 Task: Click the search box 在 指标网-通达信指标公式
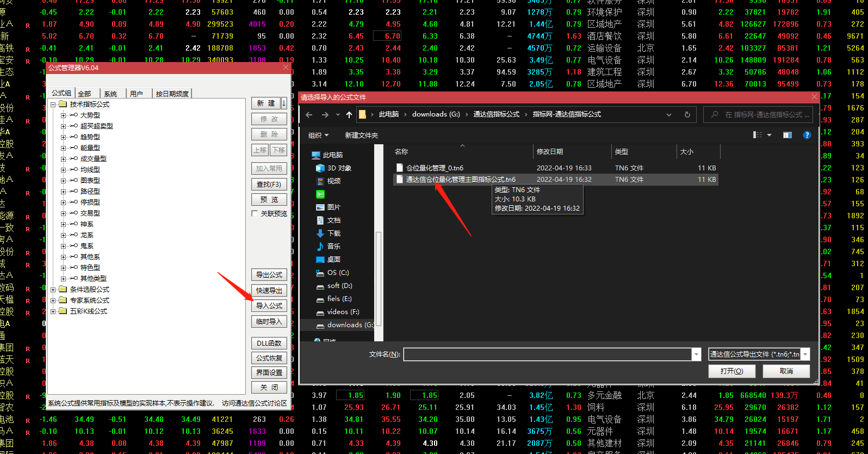coord(759,115)
